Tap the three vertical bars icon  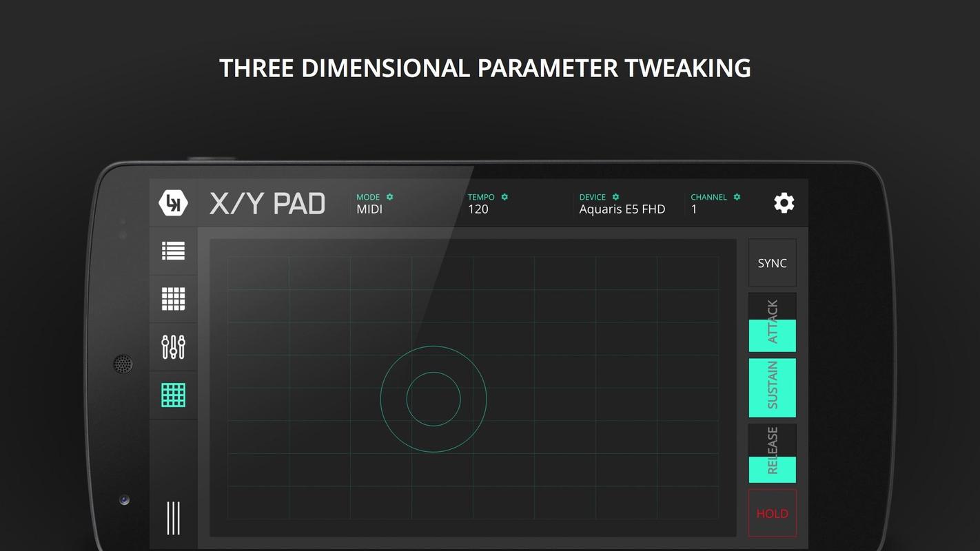point(173,518)
